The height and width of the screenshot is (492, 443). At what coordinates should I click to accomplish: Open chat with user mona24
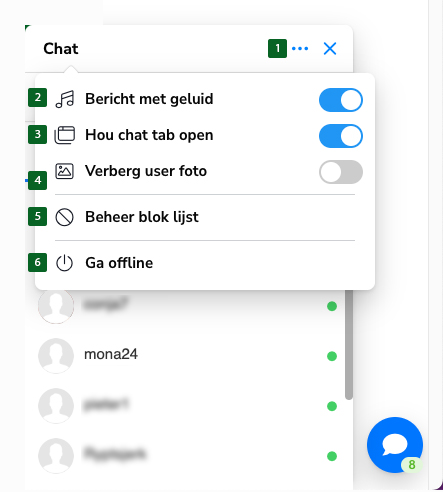[x=188, y=356]
